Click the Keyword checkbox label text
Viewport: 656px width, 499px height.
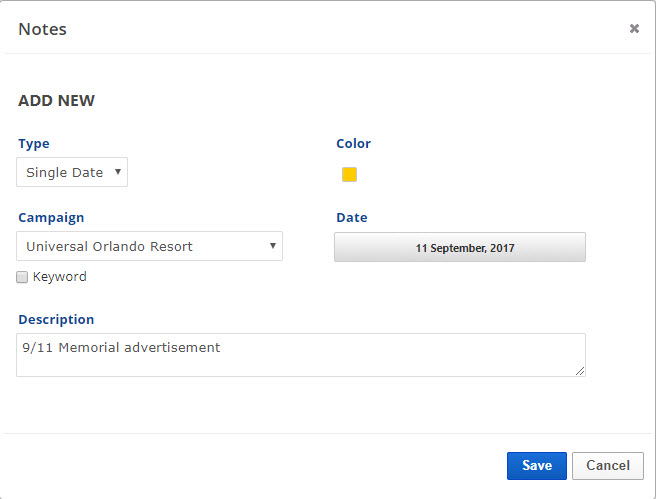(x=60, y=277)
